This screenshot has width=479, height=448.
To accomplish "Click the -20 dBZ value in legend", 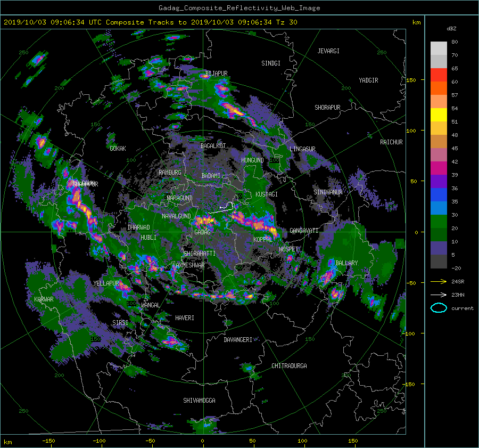I will click(456, 268).
